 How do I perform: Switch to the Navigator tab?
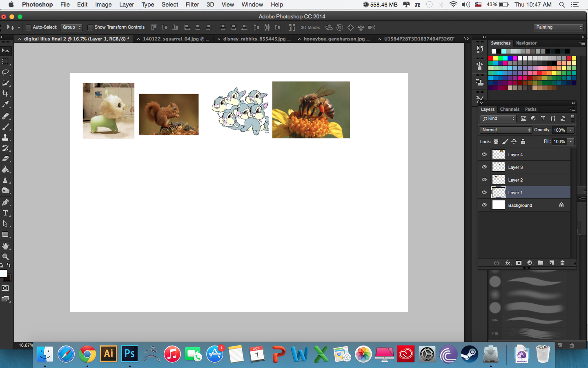click(526, 43)
